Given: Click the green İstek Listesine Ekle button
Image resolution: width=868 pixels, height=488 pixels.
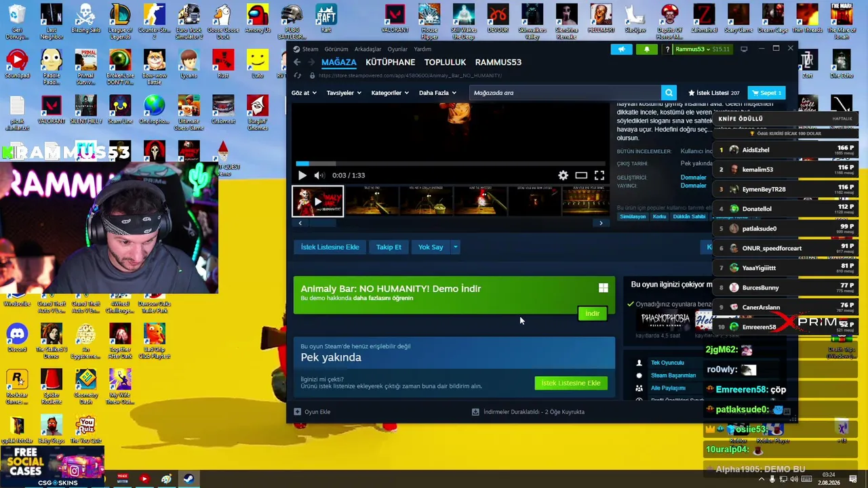Looking at the screenshot, I should [x=571, y=383].
